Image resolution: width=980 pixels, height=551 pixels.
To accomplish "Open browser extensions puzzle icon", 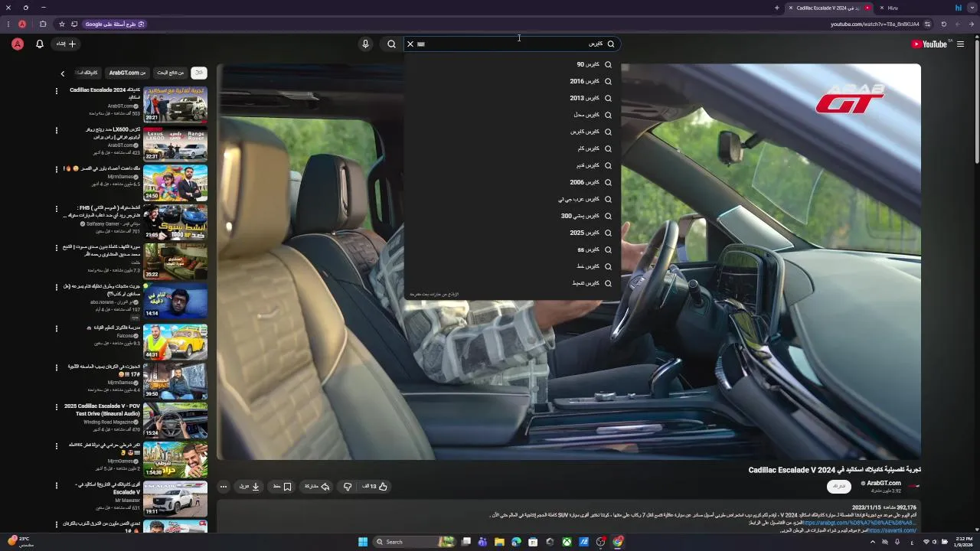I will point(41,24).
